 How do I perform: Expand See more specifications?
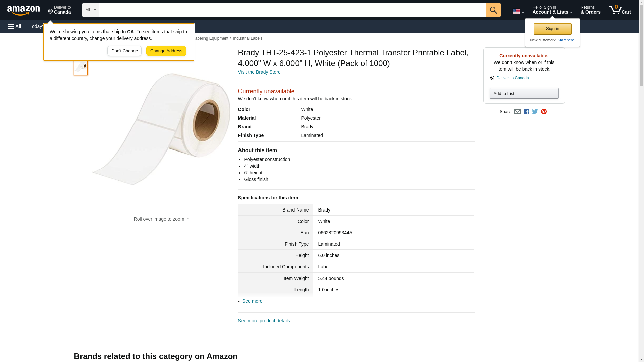pos(252,301)
